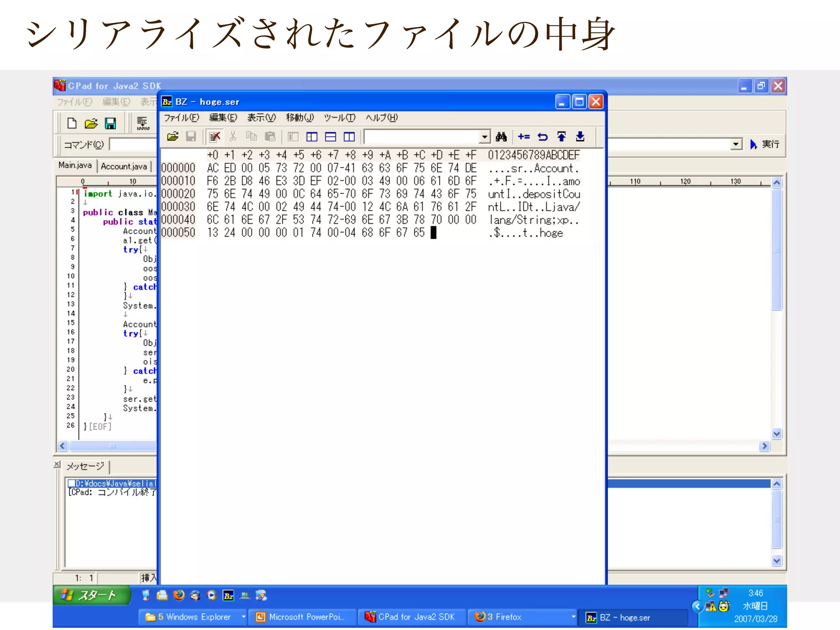The height and width of the screenshot is (630, 840).
Task: Expand hidden system tray icons chevron
Action: [x=697, y=606]
